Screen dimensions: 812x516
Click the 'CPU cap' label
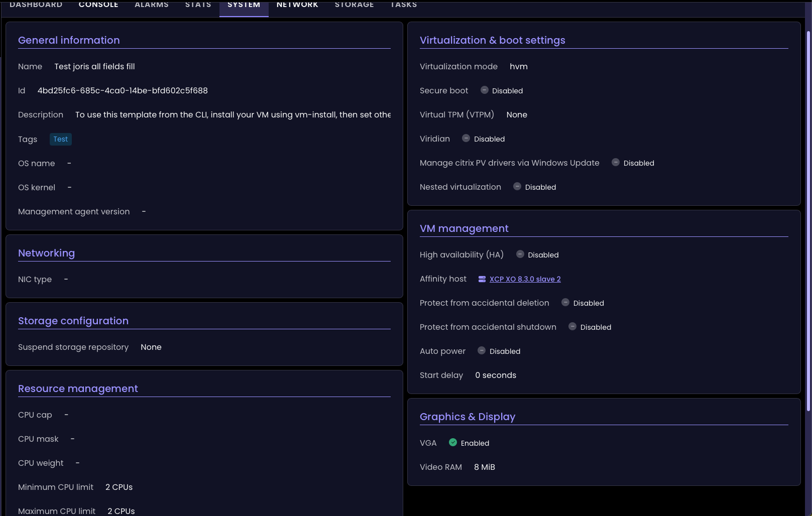35,415
